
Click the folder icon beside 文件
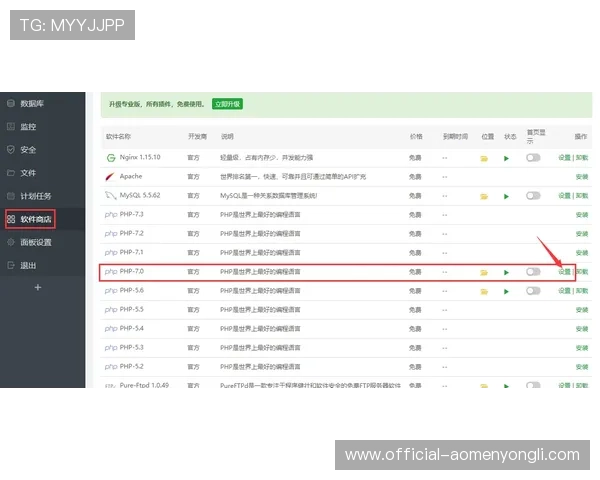[11, 173]
